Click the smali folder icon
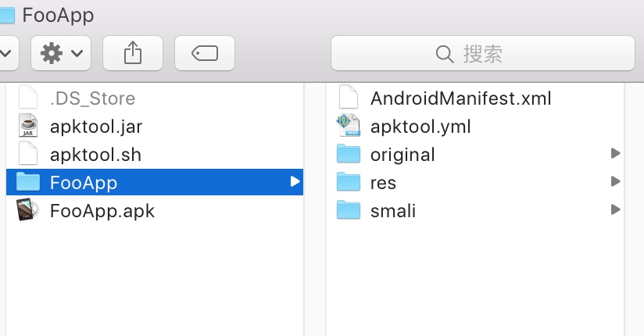Image resolution: width=644 pixels, height=336 pixels. pyautogui.click(x=349, y=210)
